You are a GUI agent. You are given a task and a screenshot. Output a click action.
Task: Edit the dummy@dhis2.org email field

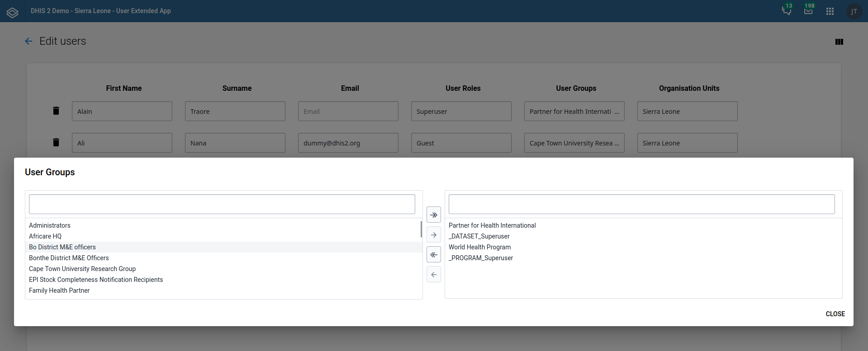[348, 143]
